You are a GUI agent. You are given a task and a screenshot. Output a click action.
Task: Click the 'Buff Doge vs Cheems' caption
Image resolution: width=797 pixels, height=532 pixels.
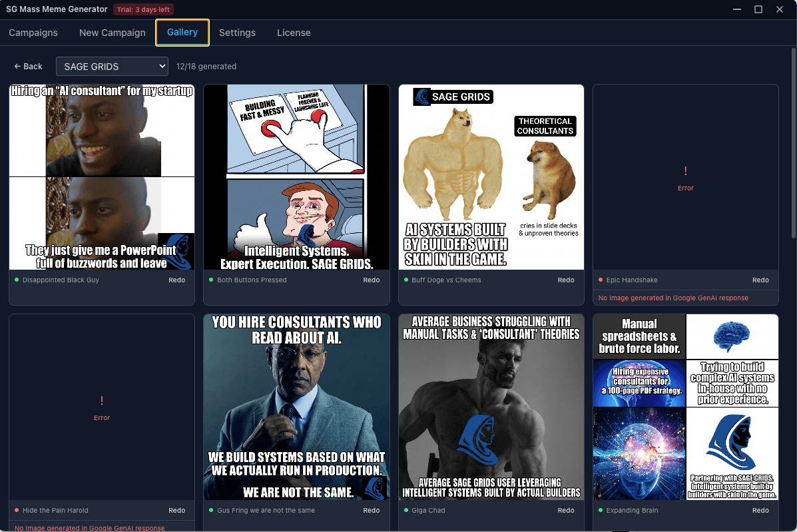pyautogui.click(x=446, y=280)
